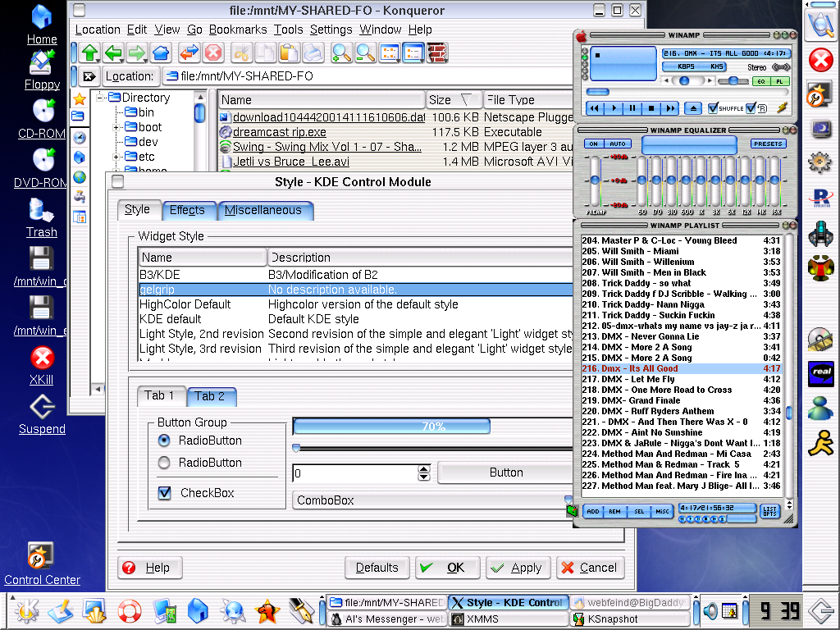840x630 pixels.
Task: Toggle the Winamp PL playlist button
Action: pyautogui.click(x=779, y=81)
